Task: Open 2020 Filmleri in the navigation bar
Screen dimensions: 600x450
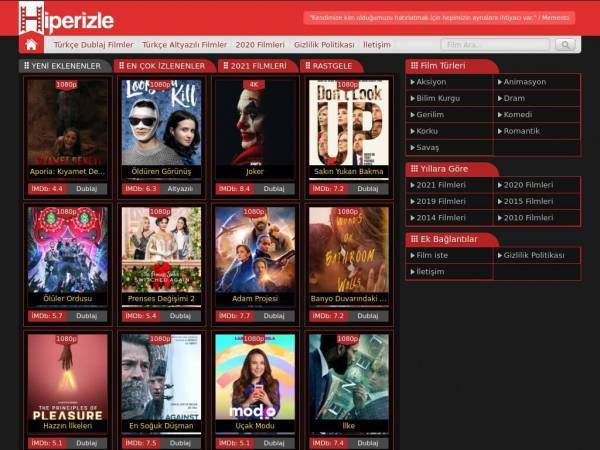Action: point(260,45)
